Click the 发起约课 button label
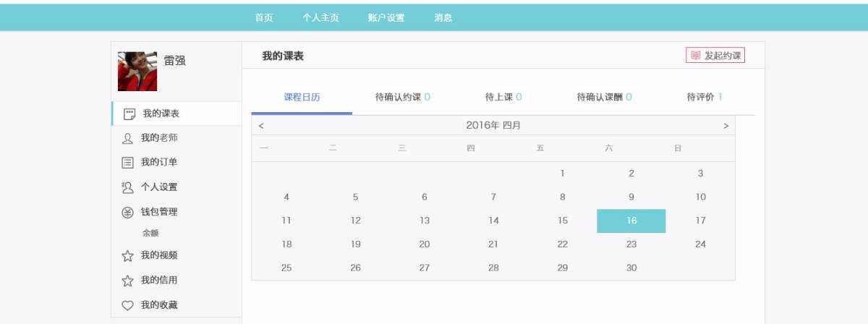868x324 pixels. click(723, 56)
